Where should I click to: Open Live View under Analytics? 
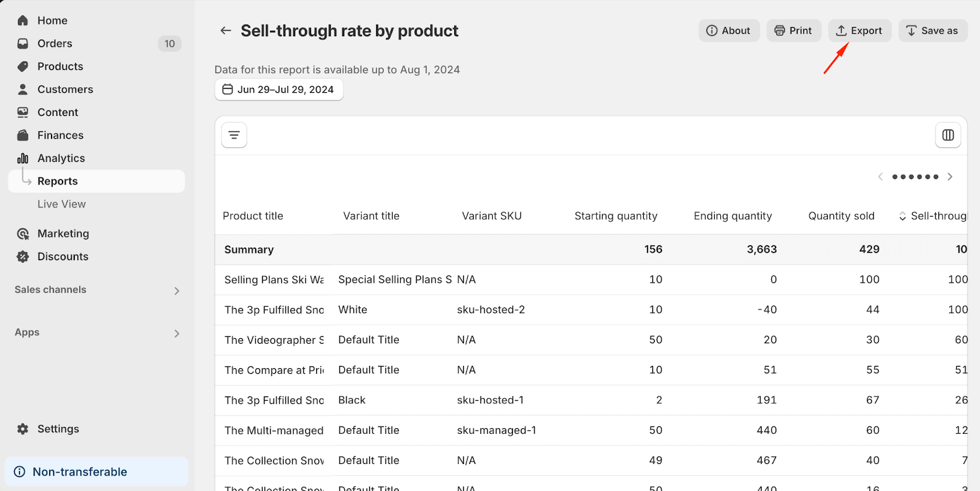(x=61, y=204)
